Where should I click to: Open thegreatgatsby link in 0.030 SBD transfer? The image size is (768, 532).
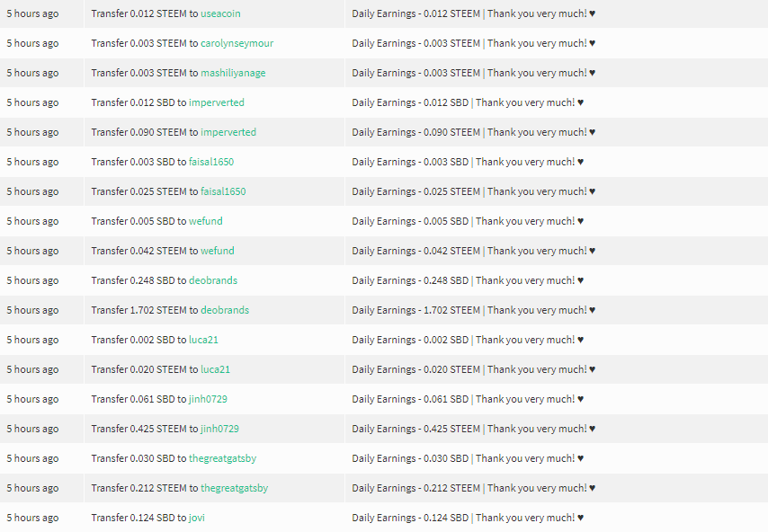[x=223, y=458]
